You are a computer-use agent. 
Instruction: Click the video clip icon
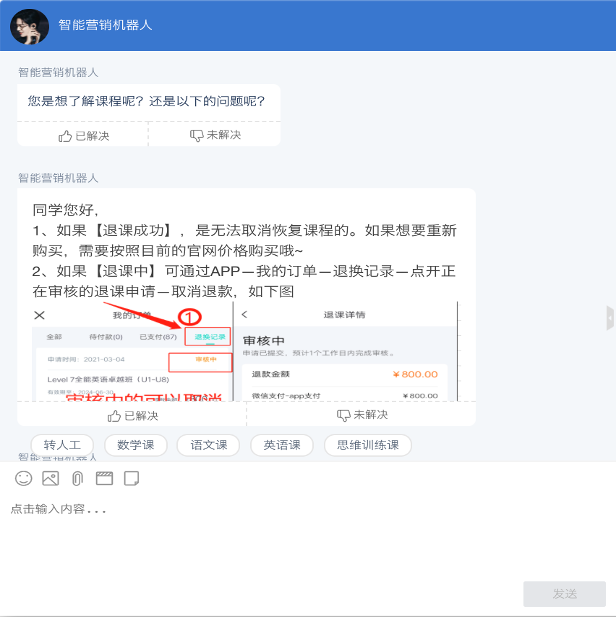(x=104, y=478)
